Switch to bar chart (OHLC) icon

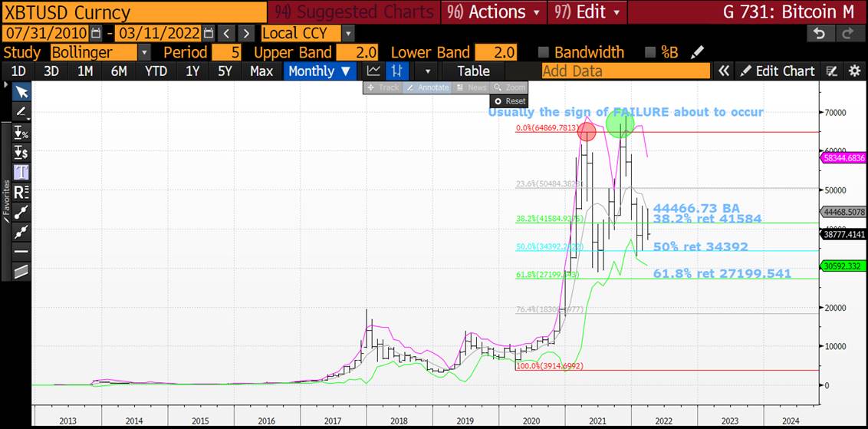tap(397, 71)
